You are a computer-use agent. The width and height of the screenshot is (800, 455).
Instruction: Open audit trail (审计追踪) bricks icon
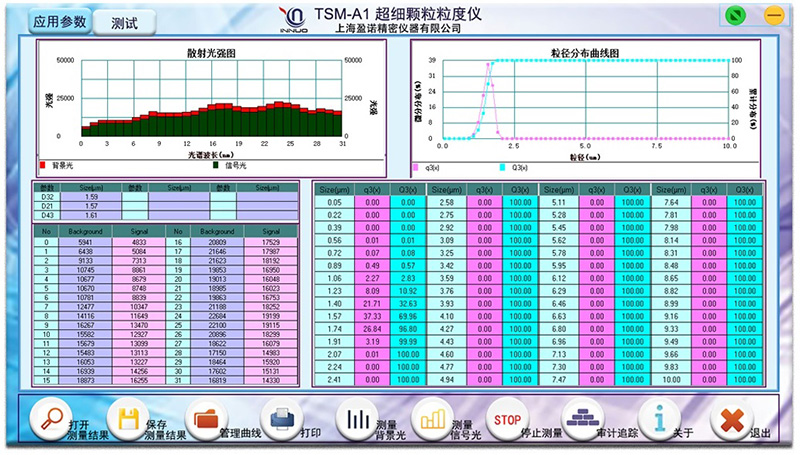tap(580, 420)
